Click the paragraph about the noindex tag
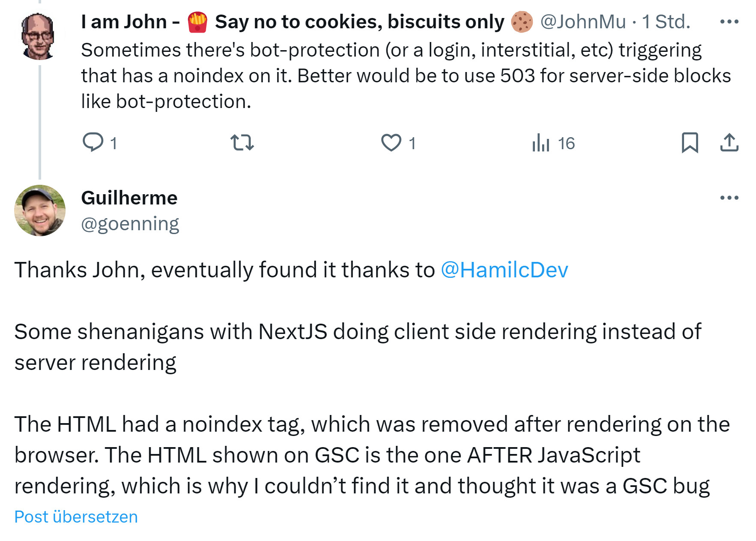Viewport: 756px width, 541px height. tap(371, 455)
